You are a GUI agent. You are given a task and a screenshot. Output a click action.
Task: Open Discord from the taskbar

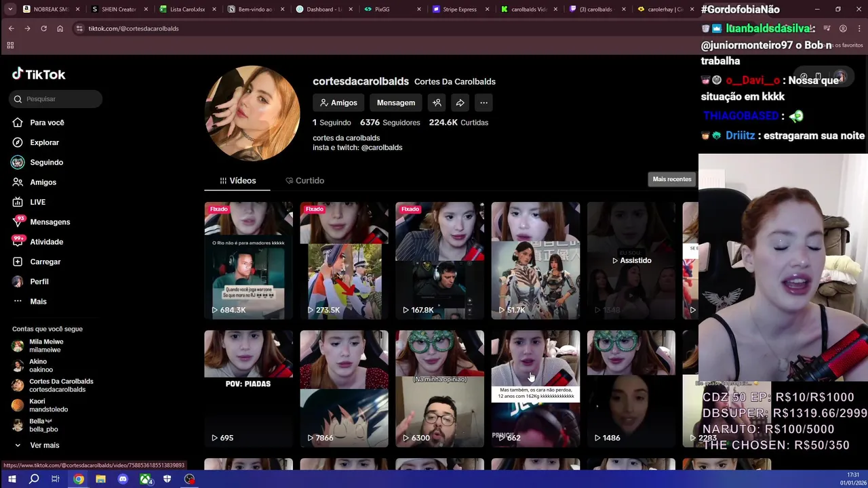123,479
